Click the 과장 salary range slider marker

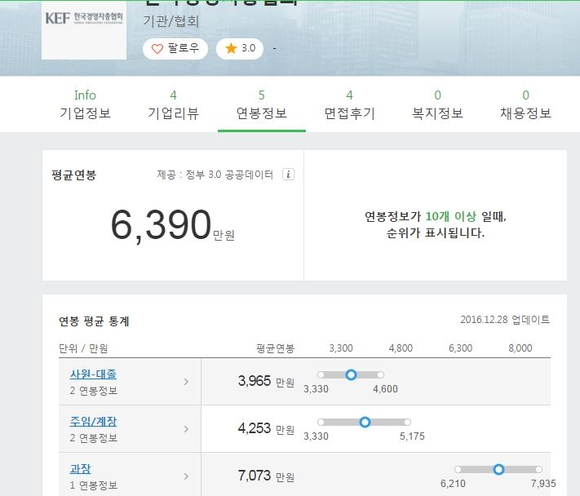499,469
